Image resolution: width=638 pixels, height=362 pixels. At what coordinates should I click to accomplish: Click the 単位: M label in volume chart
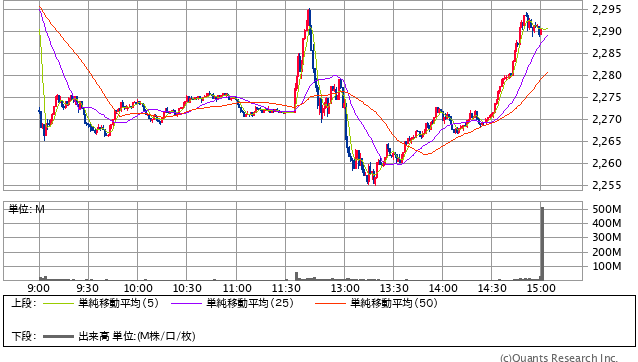tap(26, 209)
